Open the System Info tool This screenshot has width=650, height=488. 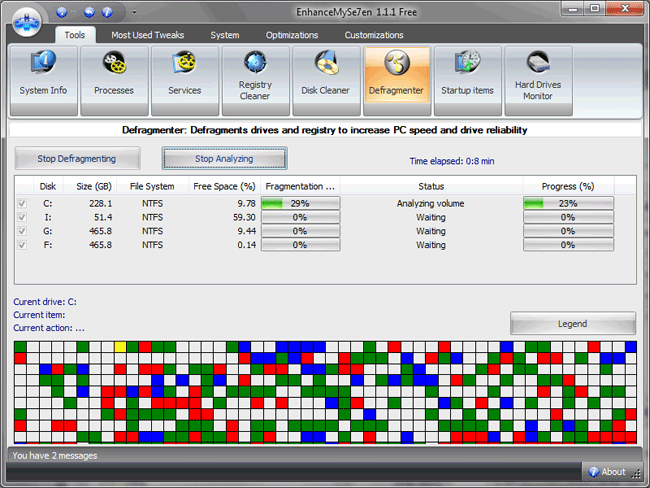tap(43, 80)
